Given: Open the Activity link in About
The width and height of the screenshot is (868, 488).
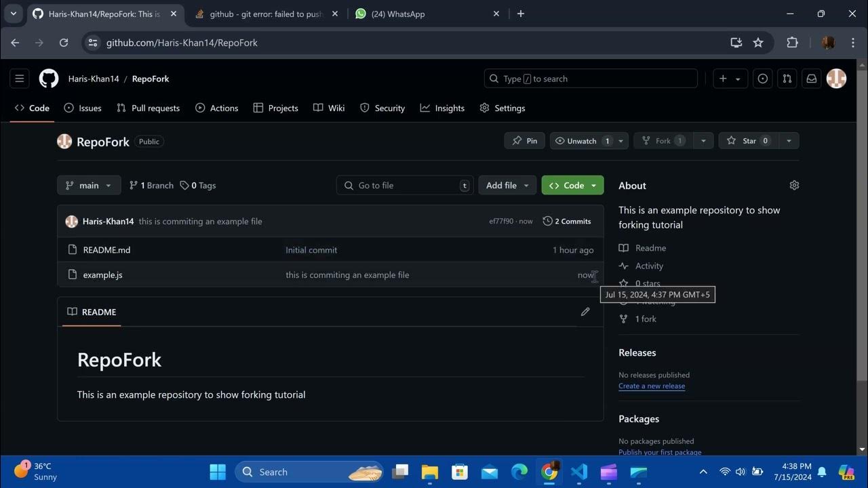Looking at the screenshot, I should (x=642, y=266).
